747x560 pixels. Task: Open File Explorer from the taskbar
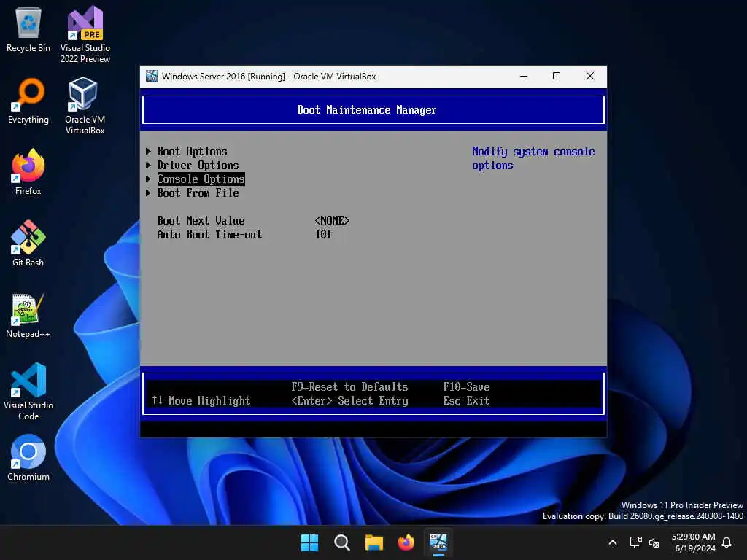point(374,542)
